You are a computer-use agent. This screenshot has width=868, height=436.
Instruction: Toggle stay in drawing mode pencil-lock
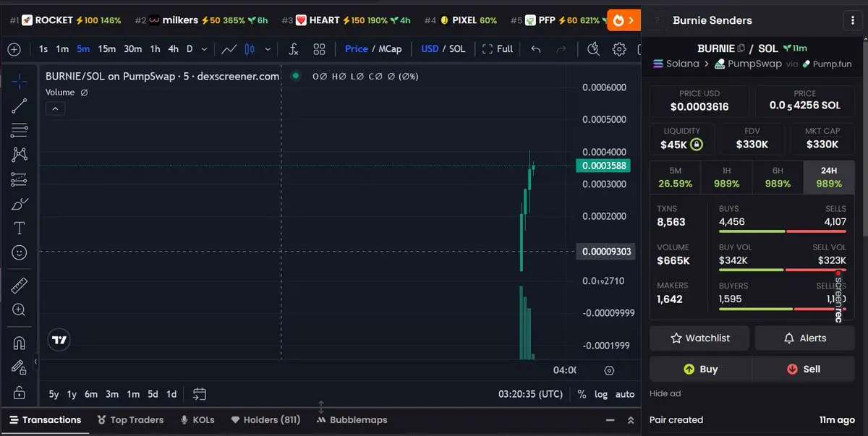point(20,367)
